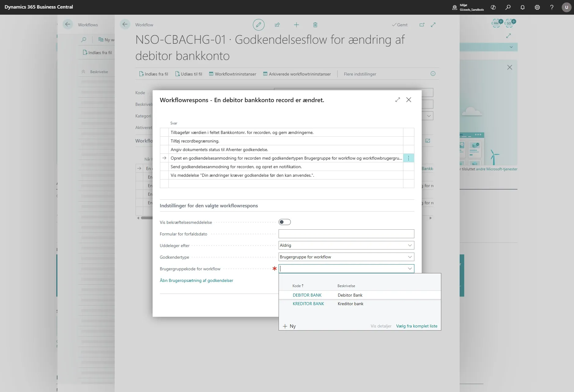
Task: Select response Opret en godkendelsesanmodning for recorden
Action: pos(286,158)
